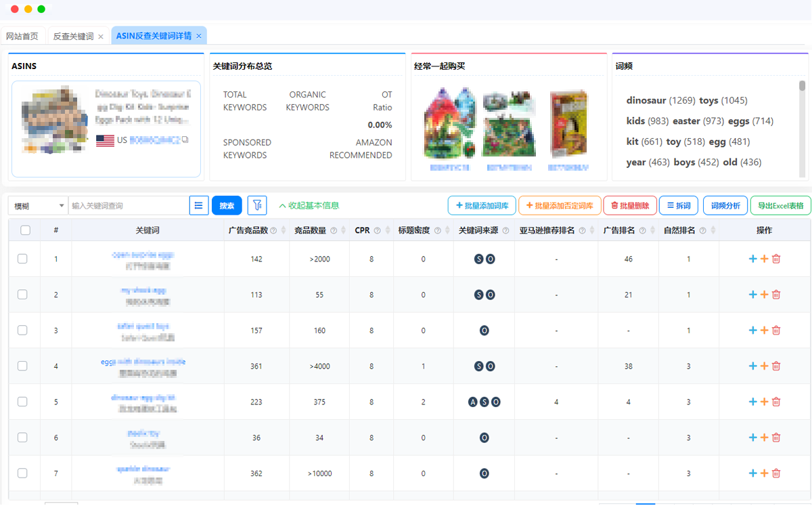812x508 pixels.
Task: Delete row 7 keyword with trash icon
Action: pyautogui.click(x=776, y=473)
